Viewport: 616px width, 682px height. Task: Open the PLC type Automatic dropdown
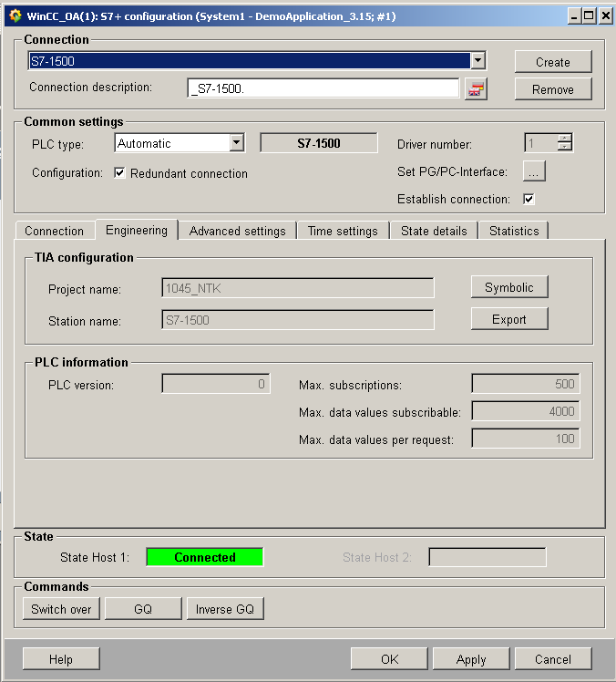[x=236, y=143]
